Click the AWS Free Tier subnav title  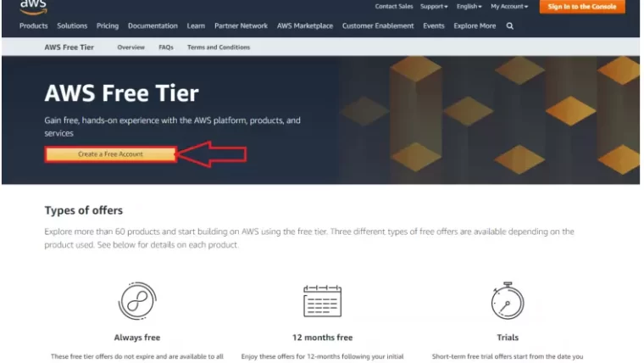tap(69, 47)
